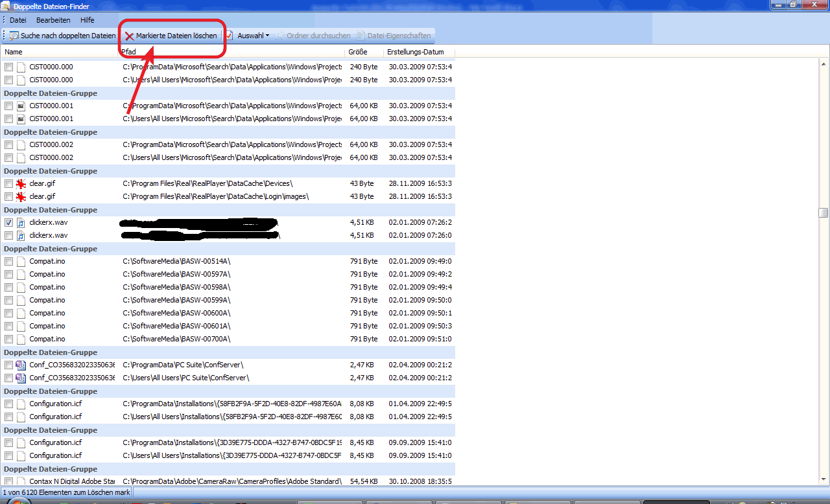Click the RealPlayer icon next to dear.gif
The height and width of the screenshot is (504, 830).
coord(21,183)
